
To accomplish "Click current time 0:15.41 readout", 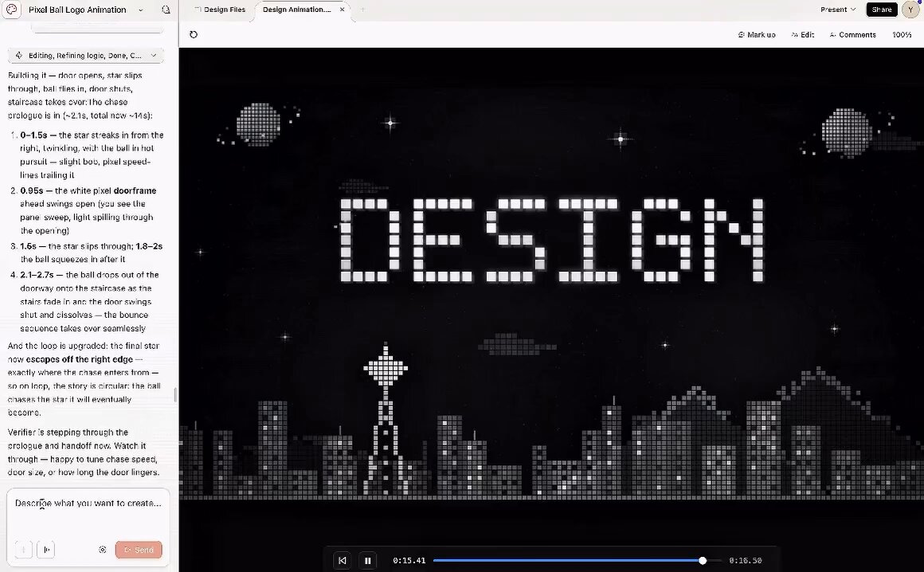I will click(x=409, y=560).
